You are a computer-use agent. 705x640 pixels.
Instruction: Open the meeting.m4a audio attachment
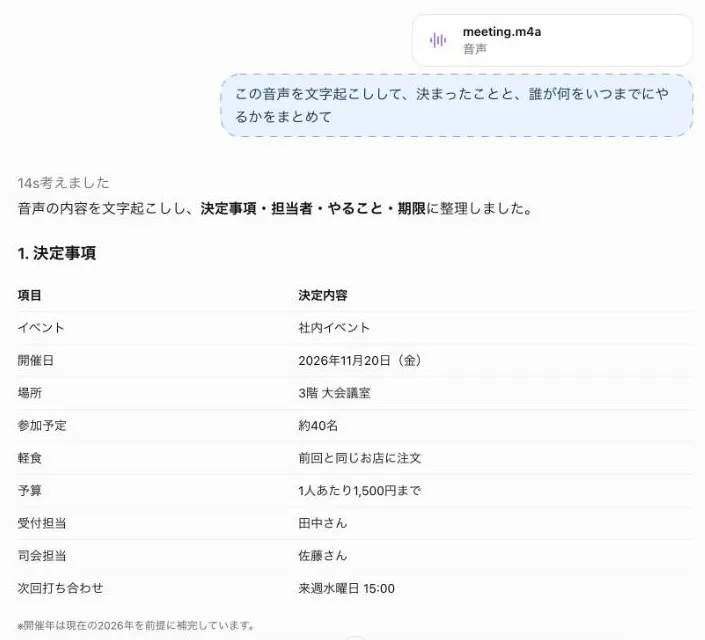(x=552, y=40)
